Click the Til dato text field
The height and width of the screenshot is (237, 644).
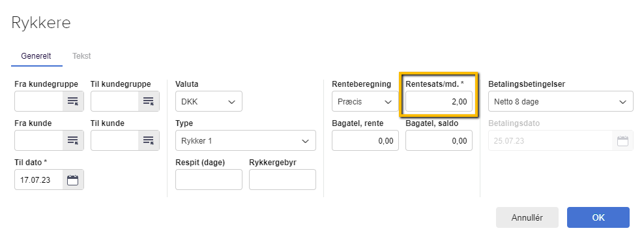38,180
